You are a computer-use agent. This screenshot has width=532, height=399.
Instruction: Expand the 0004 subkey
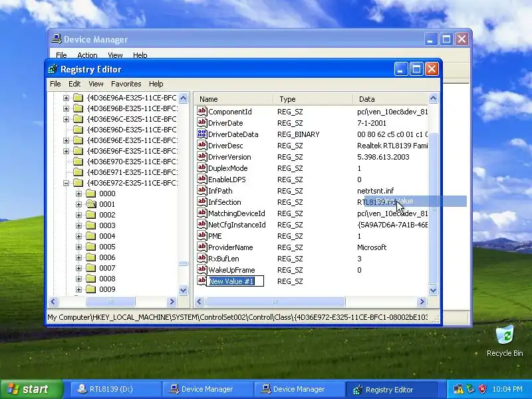click(x=78, y=236)
